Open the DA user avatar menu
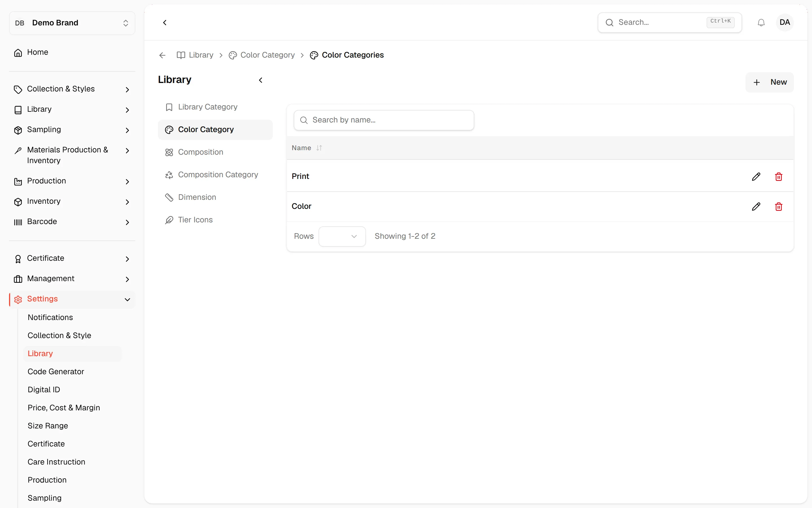 (x=784, y=23)
